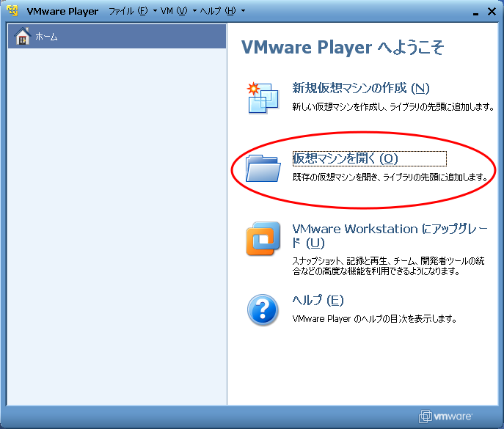This screenshot has width=504, height=429.
Task: Expand the dropdown arrow next to VM (V)
Action: (194, 11)
